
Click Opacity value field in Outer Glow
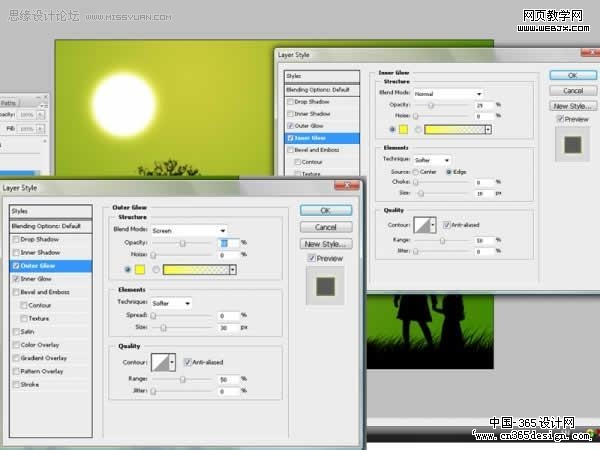[x=229, y=243]
